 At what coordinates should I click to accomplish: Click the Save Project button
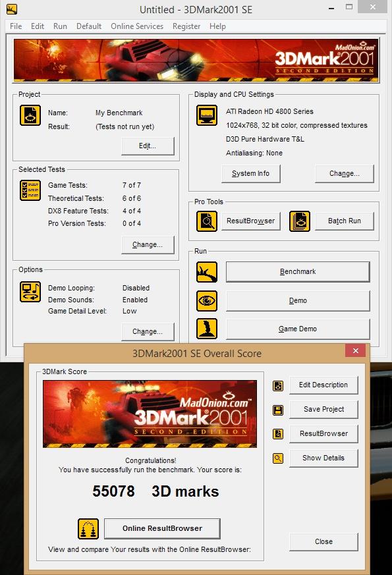pos(323,409)
